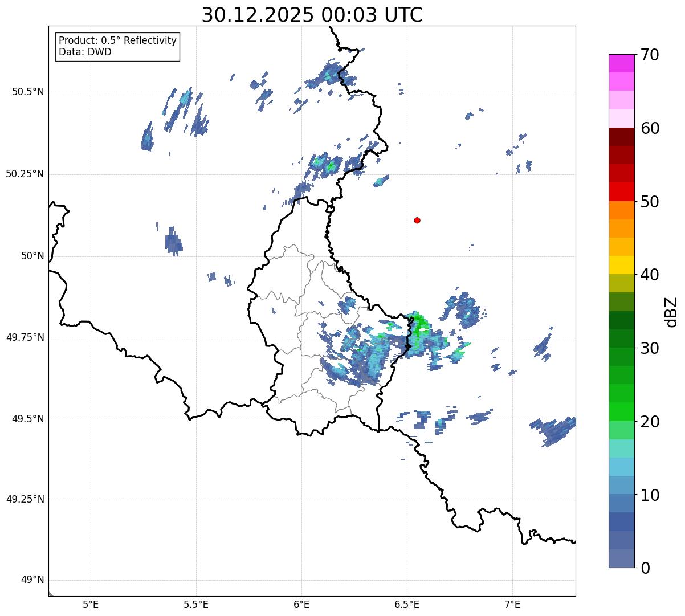Click latitude label "49.75°N"
685x616 pixels.
25,337
